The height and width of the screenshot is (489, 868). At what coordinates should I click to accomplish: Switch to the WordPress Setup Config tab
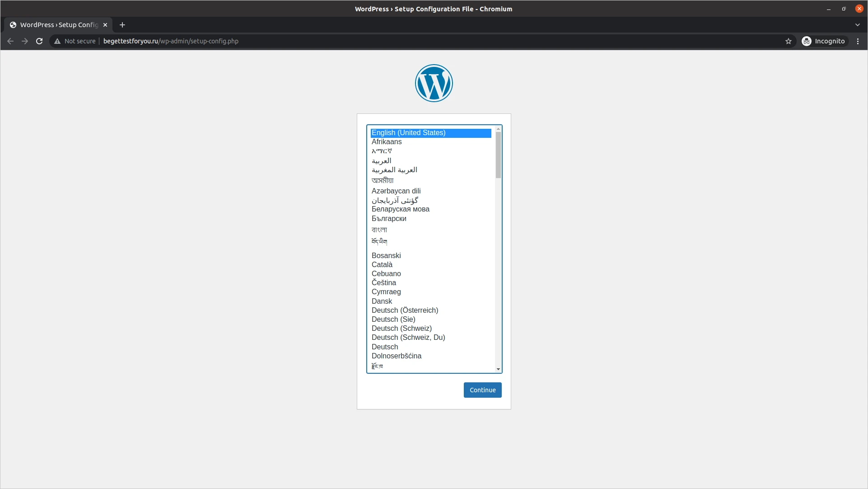click(54, 25)
